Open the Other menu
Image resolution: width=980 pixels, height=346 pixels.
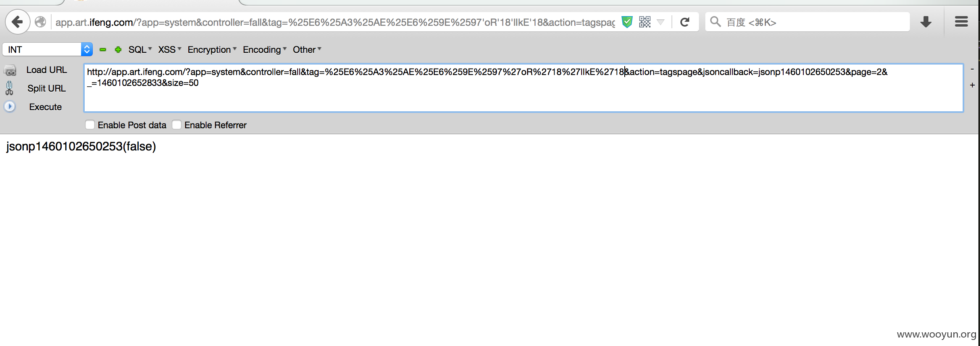(307, 50)
